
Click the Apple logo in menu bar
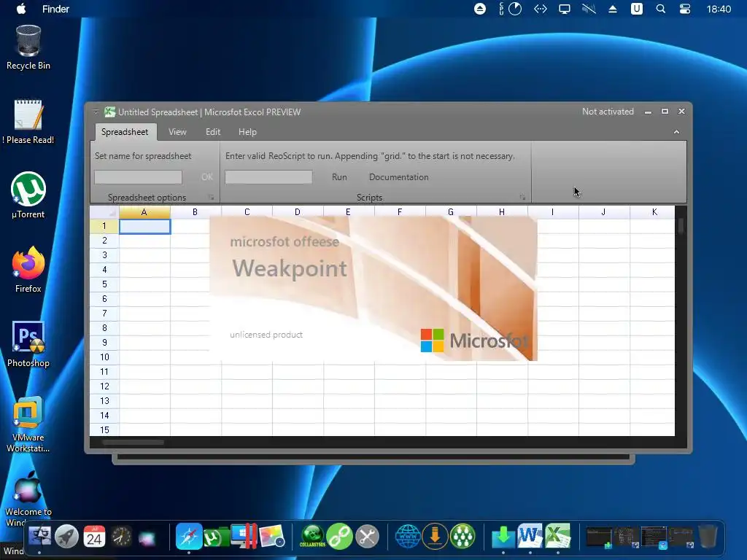(x=20, y=9)
